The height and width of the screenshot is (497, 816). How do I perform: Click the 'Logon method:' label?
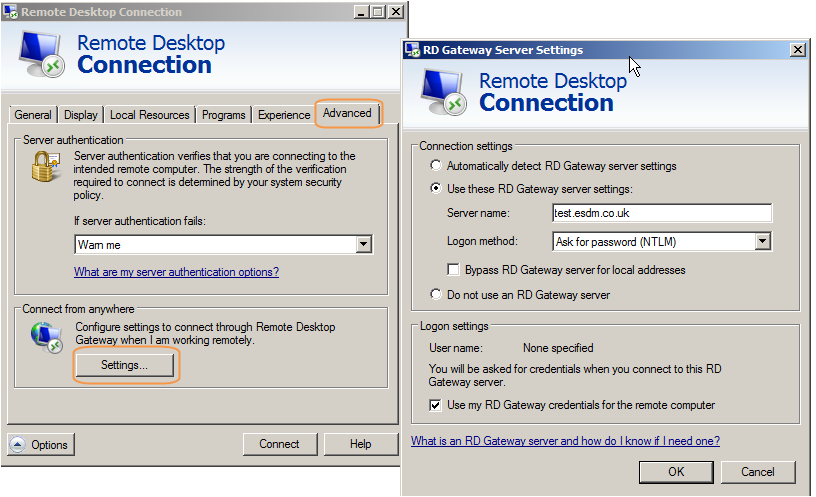pos(482,241)
